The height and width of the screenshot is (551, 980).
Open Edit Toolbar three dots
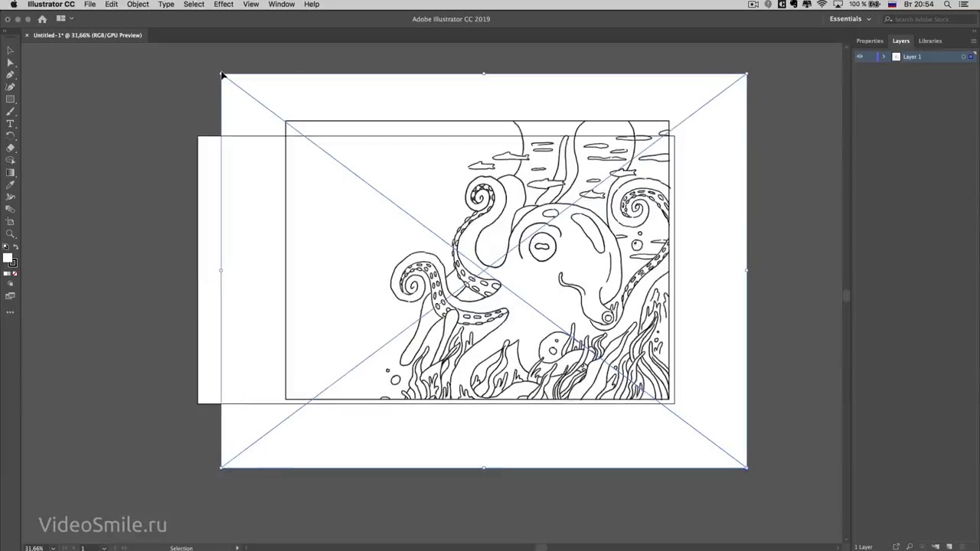click(10, 312)
